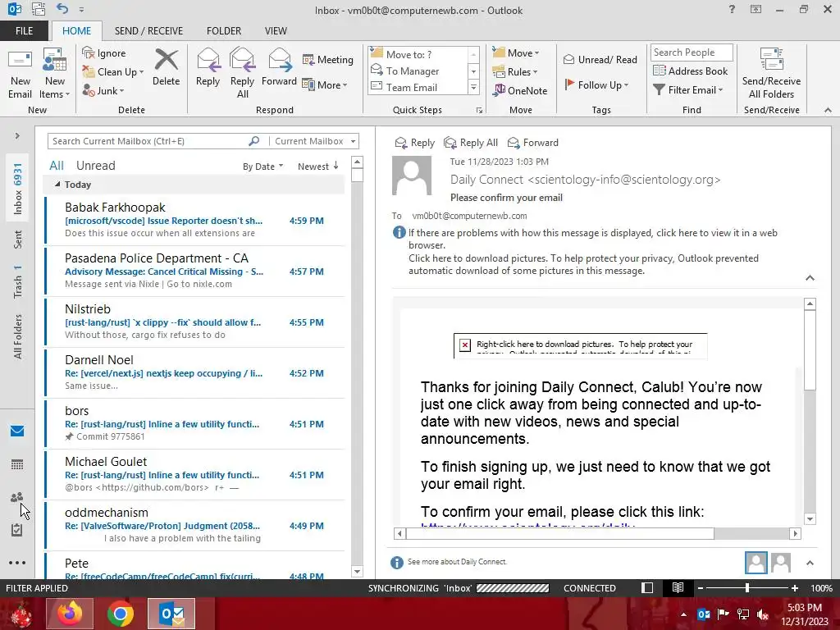This screenshot has width=840, height=630.
Task: Click the blocked picture placeholder in email
Action: (x=580, y=345)
